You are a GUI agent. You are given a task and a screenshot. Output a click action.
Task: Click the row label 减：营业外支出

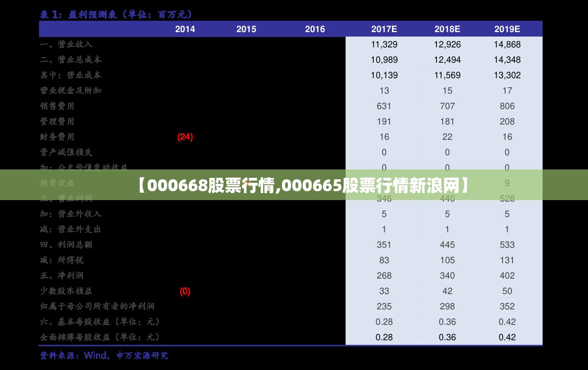point(71,229)
